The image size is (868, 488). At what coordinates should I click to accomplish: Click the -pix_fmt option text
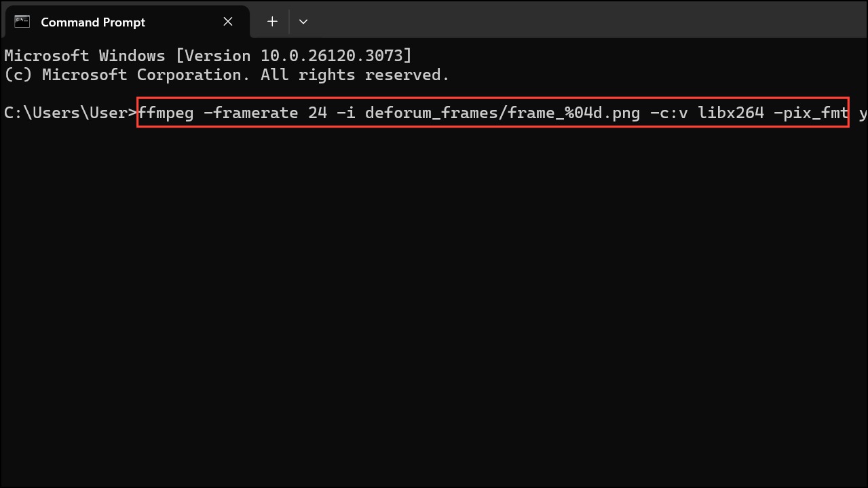pyautogui.click(x=811, y=113)
